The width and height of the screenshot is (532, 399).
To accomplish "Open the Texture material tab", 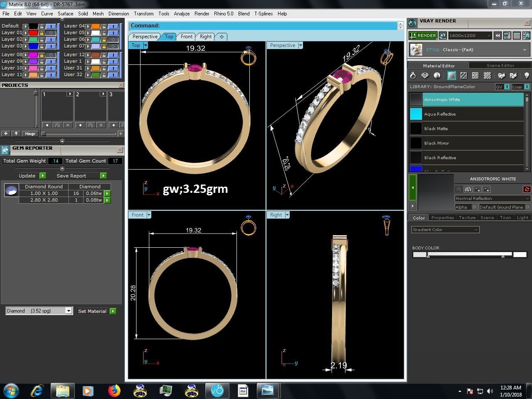I will (467, 217).
